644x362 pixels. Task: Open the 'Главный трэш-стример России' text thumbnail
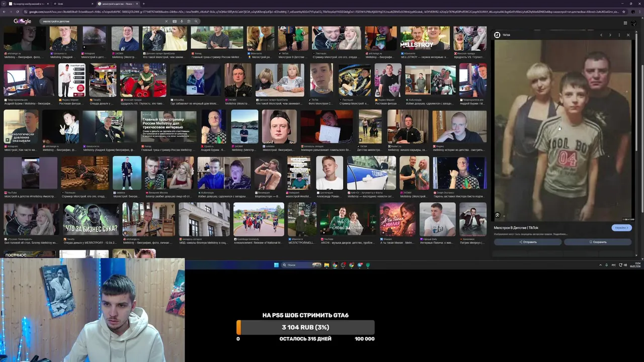tap(169, 127)
